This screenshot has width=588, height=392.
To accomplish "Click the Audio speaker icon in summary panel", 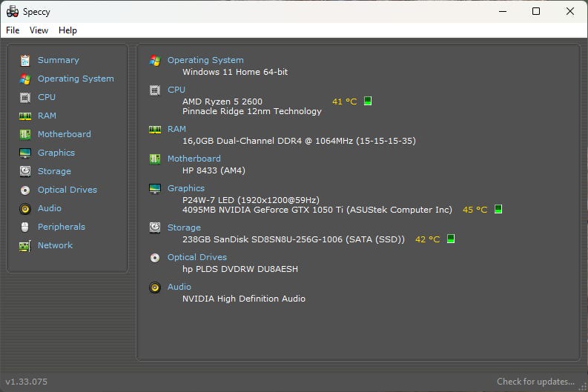I will pyautogui.click(x=155, y=288).
